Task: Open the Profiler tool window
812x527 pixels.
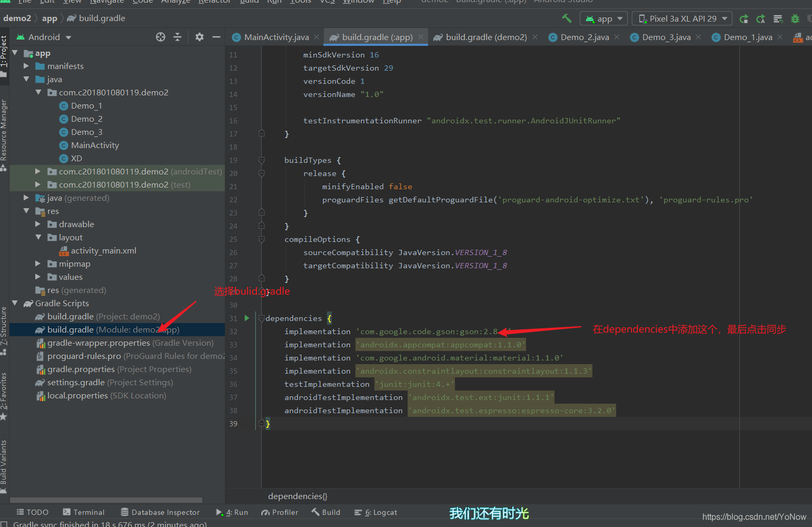Action: (280, 512)
